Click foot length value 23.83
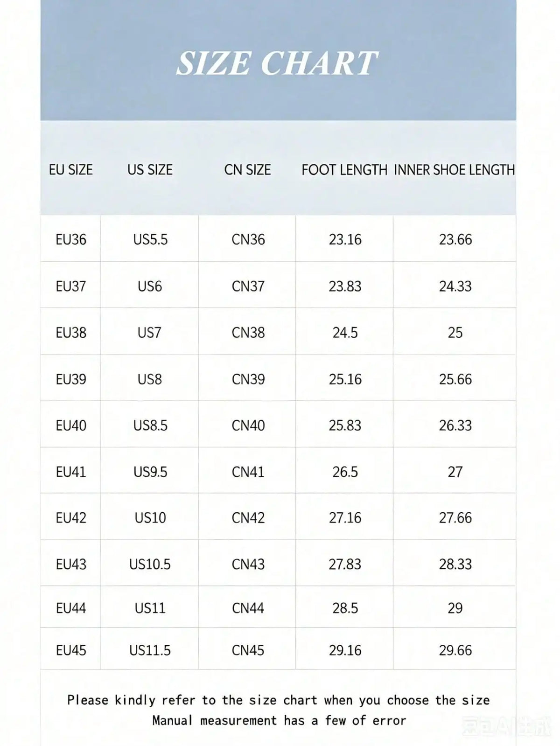 tap(345, 286)
